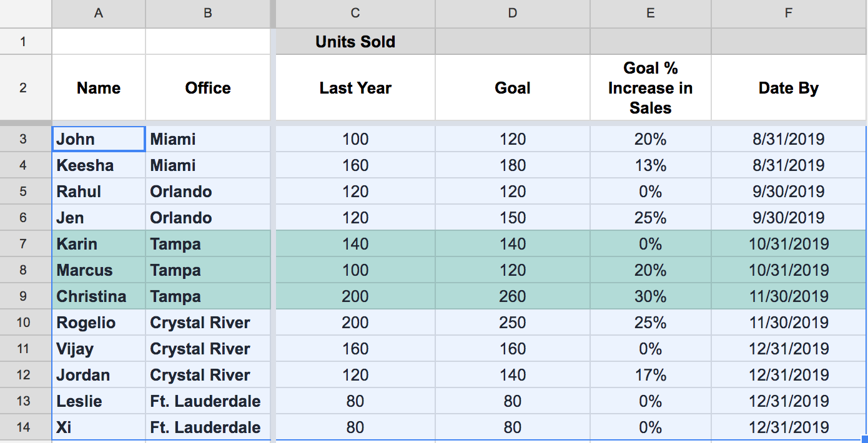
Task: Select Christina's goal value of 260
Action: point(512,296)
